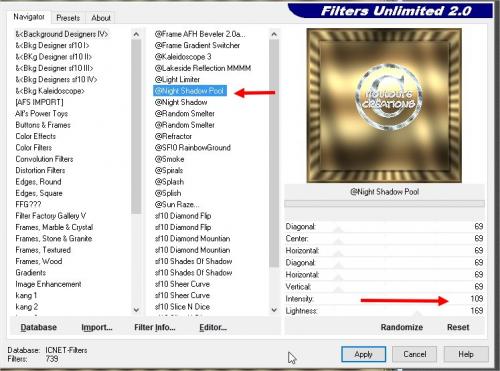This screenshot has width=500, height=371.
Task: Select Frames, Textured category
Action: click(x=43, y=250)
